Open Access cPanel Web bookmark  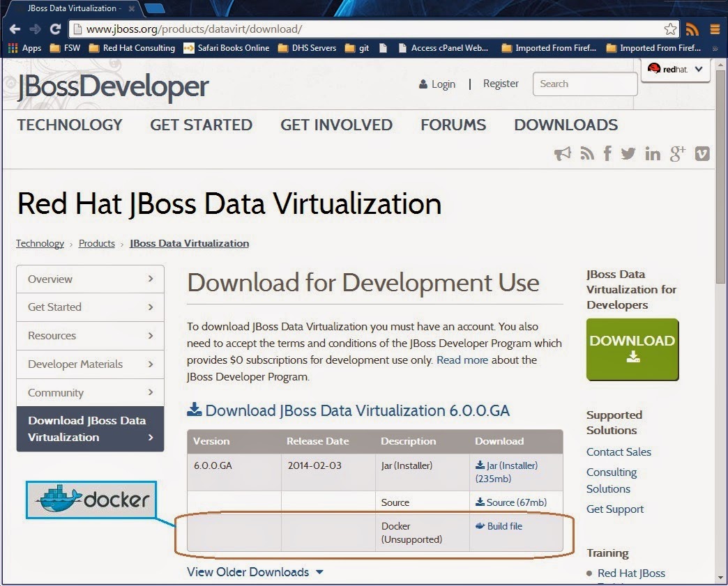443,48
